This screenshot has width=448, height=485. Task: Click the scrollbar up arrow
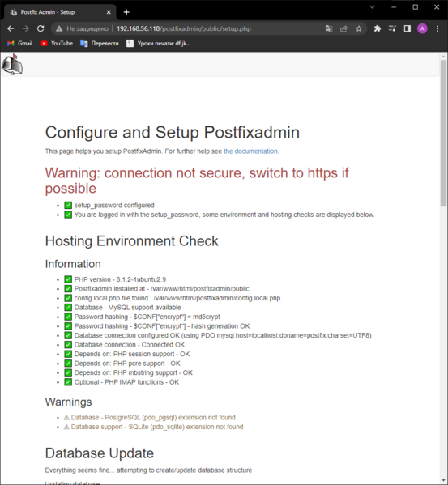(x=443, y=57)
